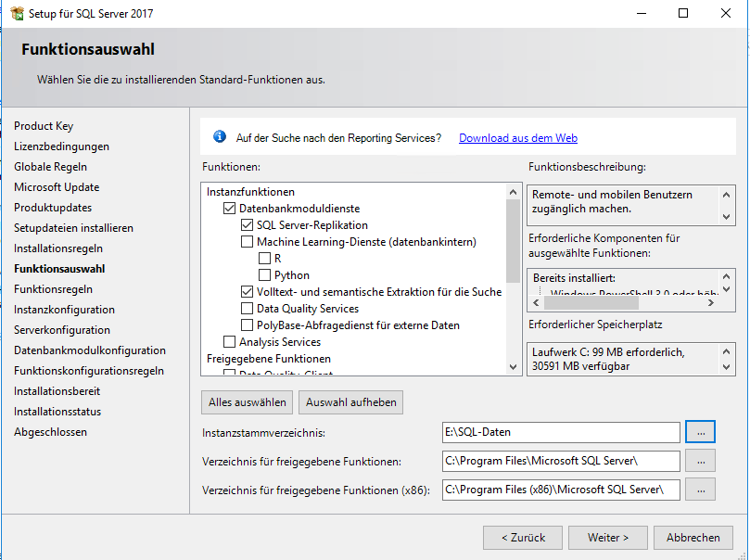Check the Python checkbox
This screenshot has width=750, height=560.
pyautogui.click(x=264, y=275)
